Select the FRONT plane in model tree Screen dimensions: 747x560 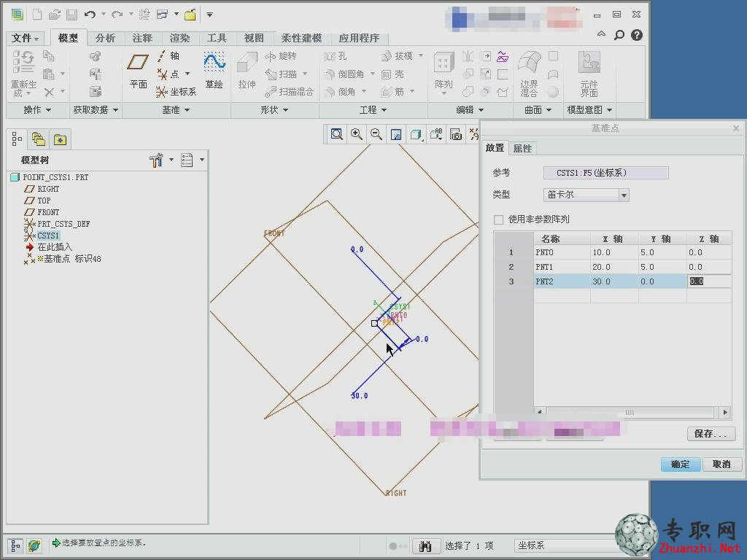(x=48, y=212)
